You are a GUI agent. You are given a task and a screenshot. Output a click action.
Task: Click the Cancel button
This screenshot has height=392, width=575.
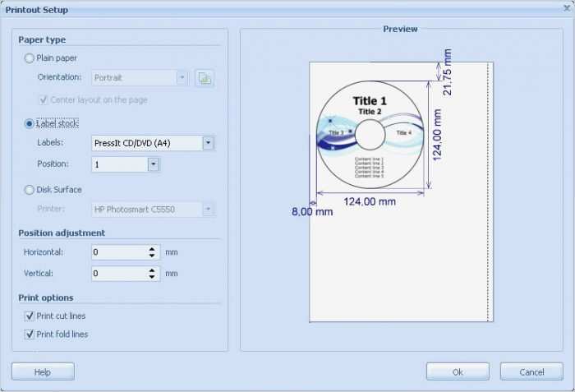(531, 371)
